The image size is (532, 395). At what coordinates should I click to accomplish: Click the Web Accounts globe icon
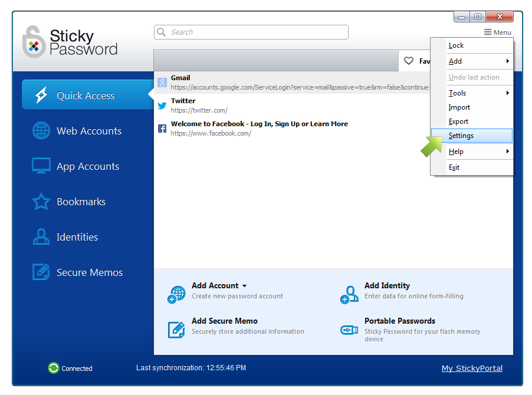[x=41, y=130]
